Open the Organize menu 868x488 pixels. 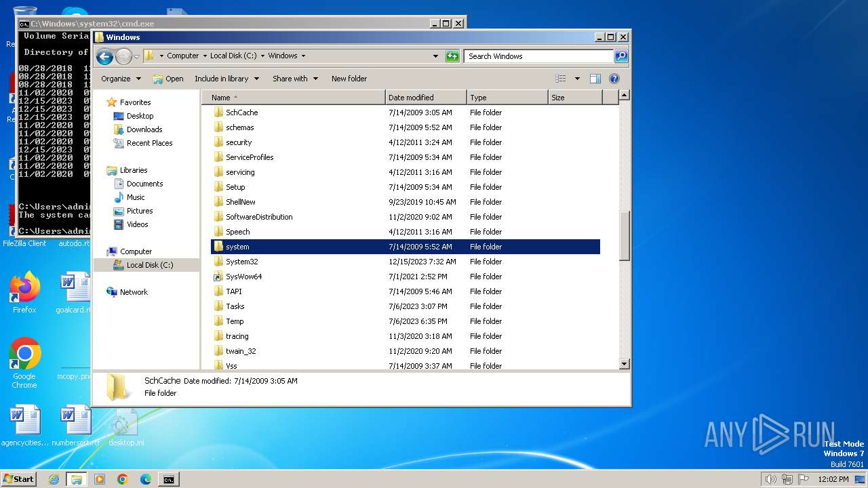[121, 79]
